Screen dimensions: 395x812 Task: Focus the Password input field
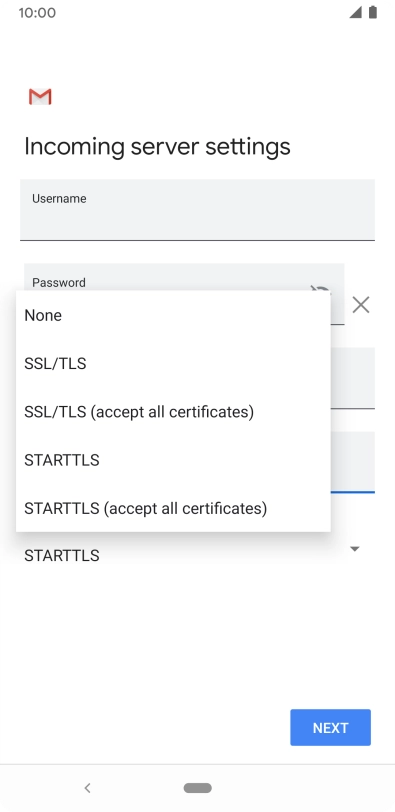[184, 277]
